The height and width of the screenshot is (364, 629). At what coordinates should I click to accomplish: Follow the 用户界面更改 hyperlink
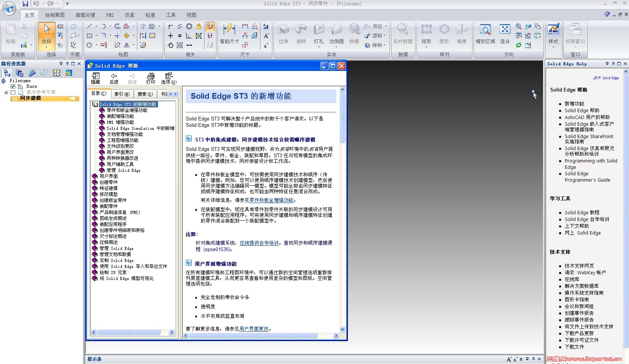coord(254,329)
